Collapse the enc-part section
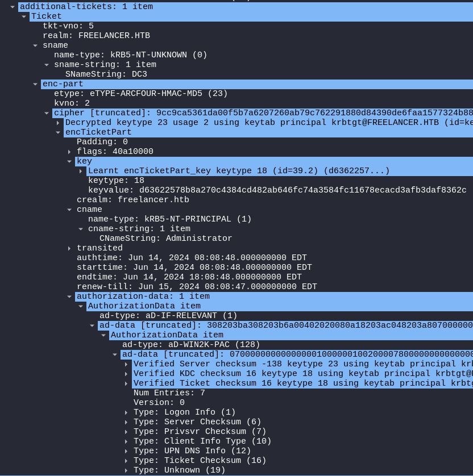The image size is (473, 476). point(35,84)
